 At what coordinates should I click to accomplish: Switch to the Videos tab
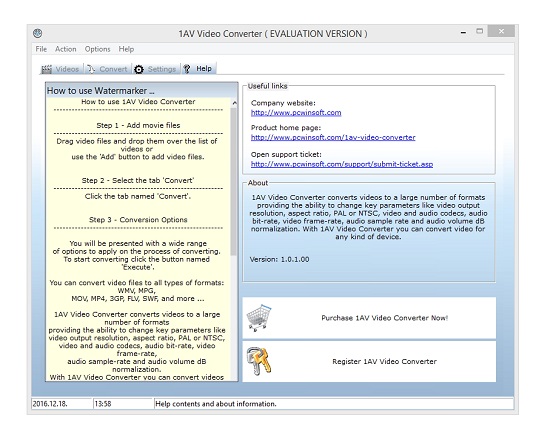coord(60,69)
